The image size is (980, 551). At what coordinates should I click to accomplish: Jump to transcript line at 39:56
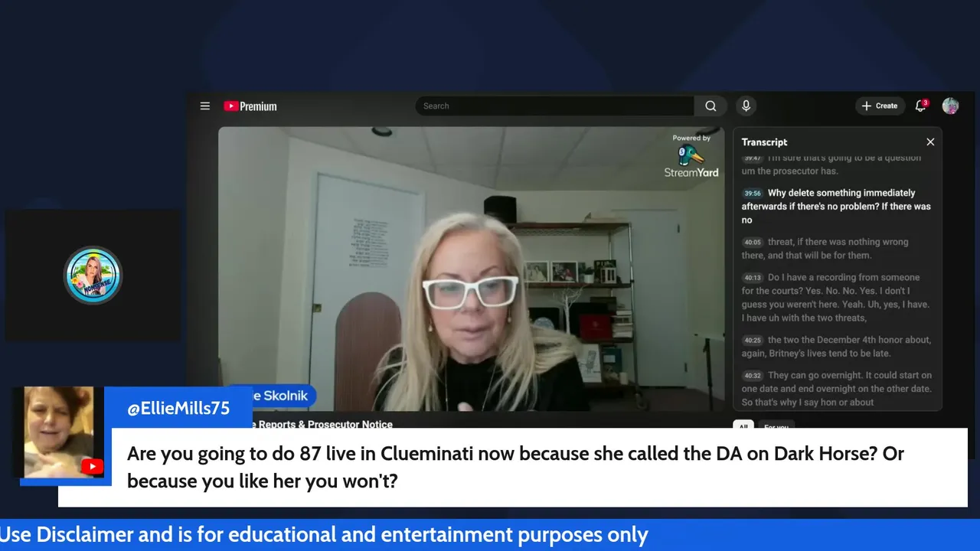(837, 207)
